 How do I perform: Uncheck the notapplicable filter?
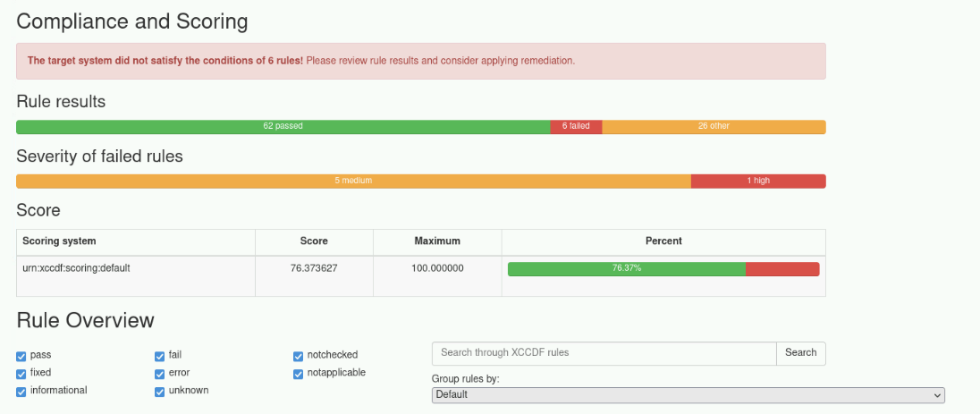[299, 373]
